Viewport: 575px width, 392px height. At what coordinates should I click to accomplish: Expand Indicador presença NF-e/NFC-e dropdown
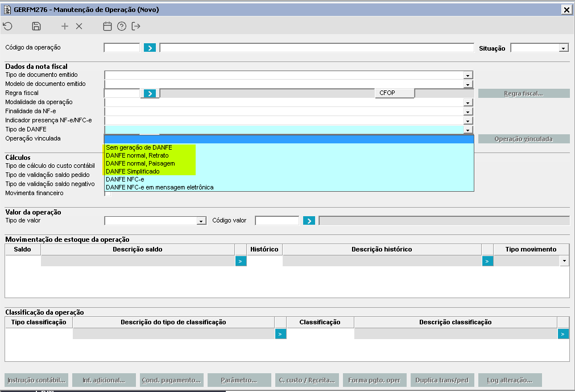click(468, 121)
